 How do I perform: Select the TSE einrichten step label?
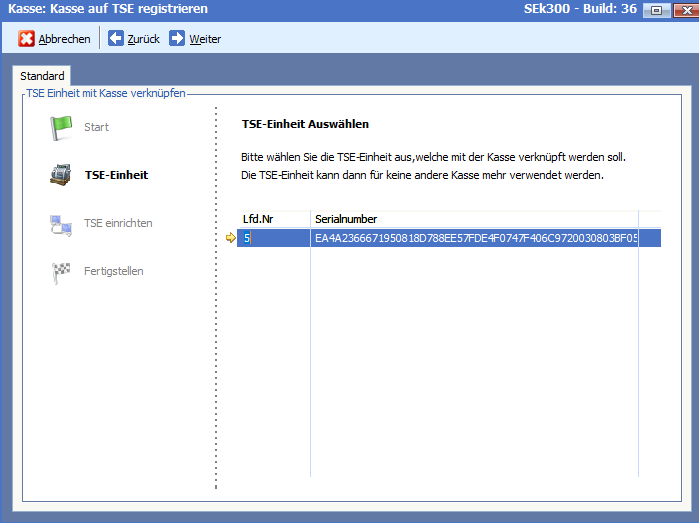118,223
